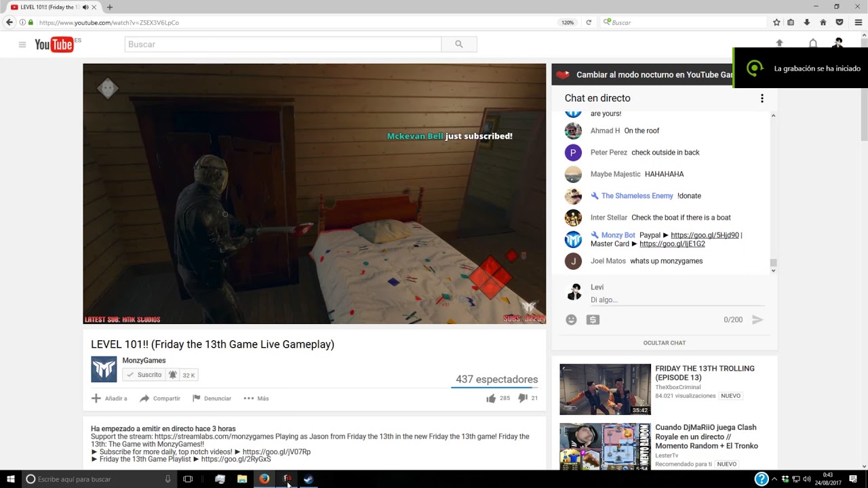
Task: Open the chat emoji picker
Action: click(x=571, y=319)
